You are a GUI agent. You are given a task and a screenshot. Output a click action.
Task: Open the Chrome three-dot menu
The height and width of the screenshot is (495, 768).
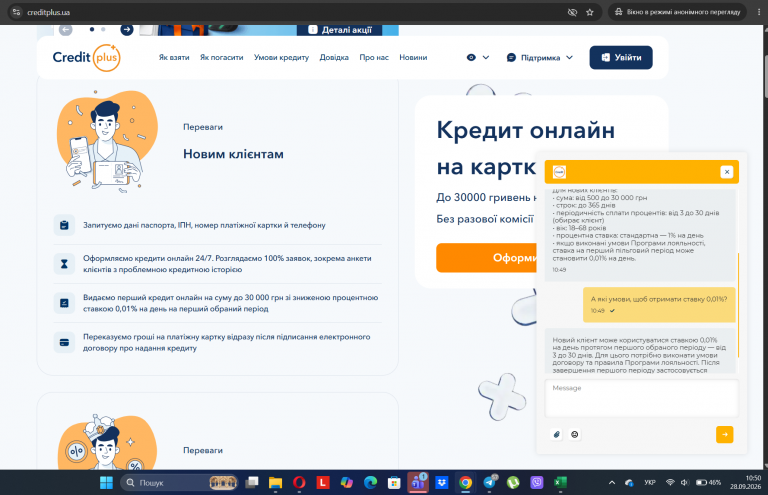pyautogui.click(x=759, y=12)
